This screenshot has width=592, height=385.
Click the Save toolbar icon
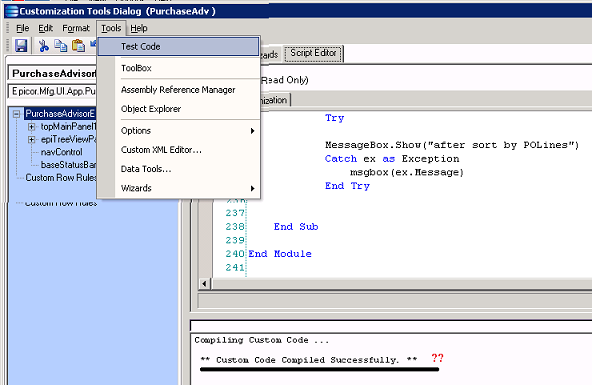(x=21, y=46)
